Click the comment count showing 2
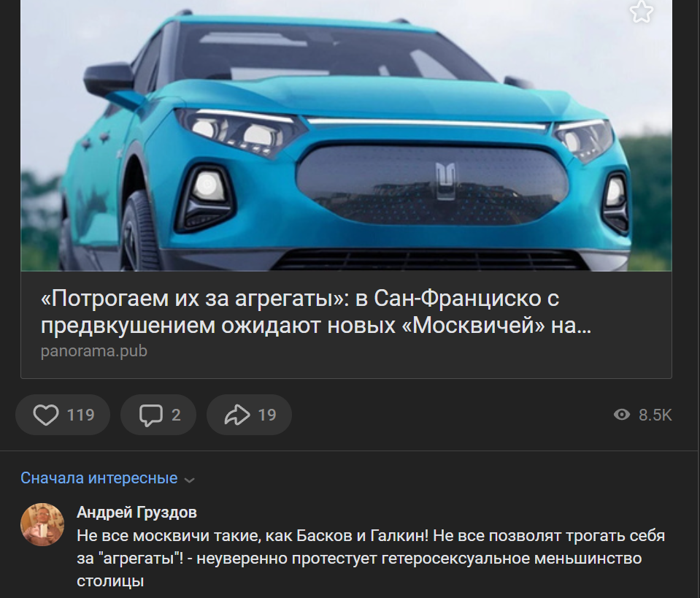 click(177, 415)
